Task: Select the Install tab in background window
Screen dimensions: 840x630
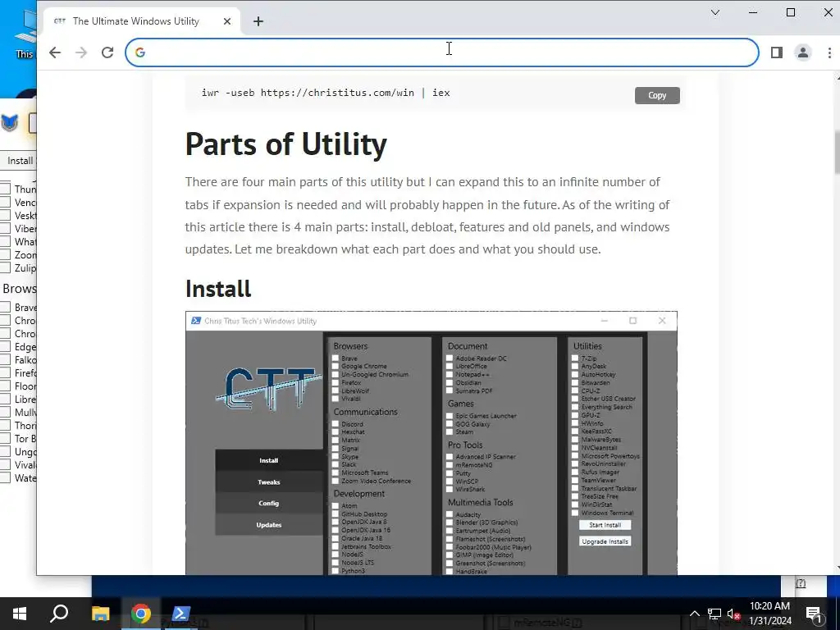Action: [x=21, y=161]
